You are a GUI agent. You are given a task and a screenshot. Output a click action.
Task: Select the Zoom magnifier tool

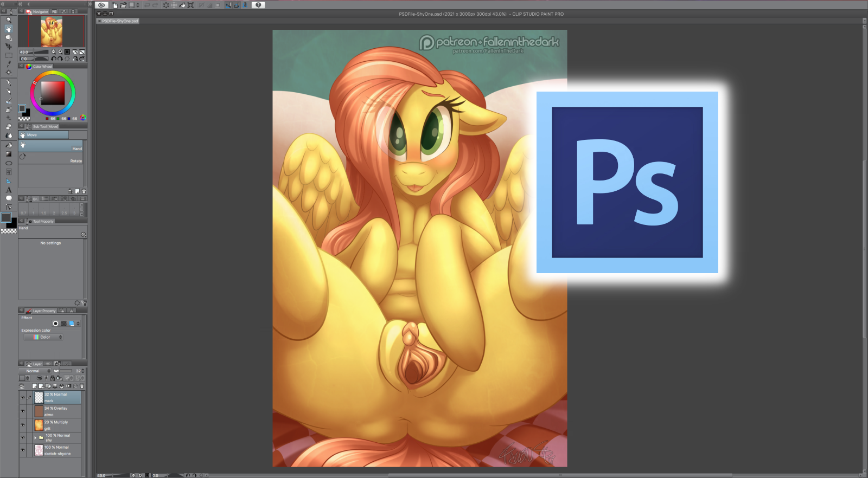point(9,20)
